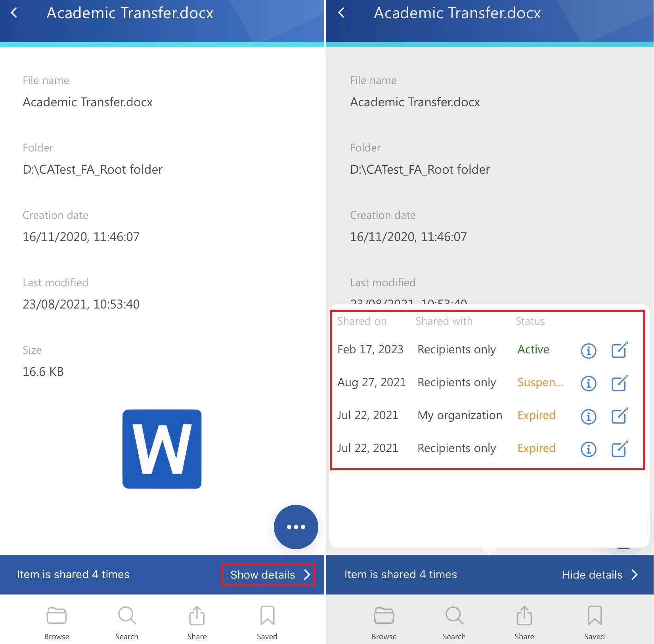Expand Show details for shared item
The width and height of the screenshot is (654, 644).
pyautogui.click(x=269, y=575)
